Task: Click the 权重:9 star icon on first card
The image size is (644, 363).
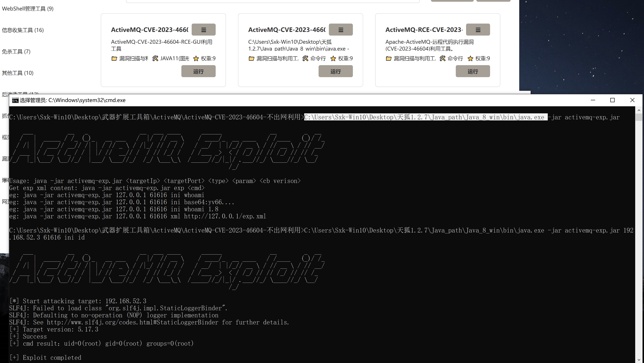Action: pos(196,58)
